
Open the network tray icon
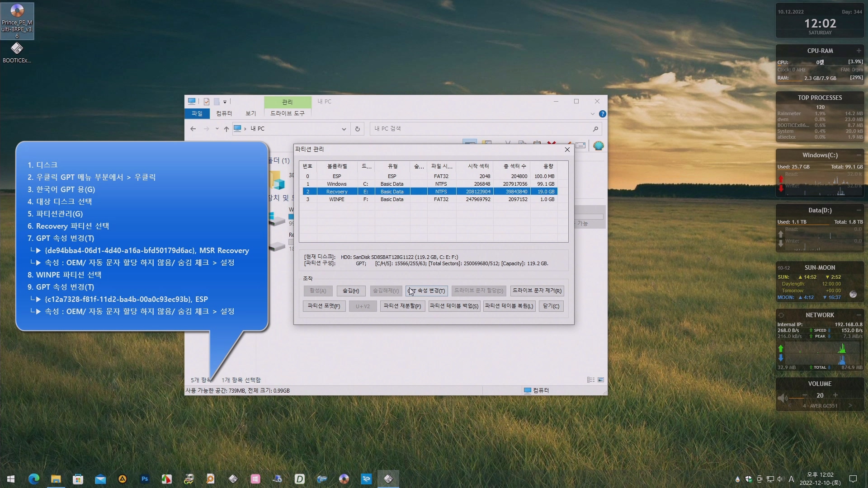[770, 479]
